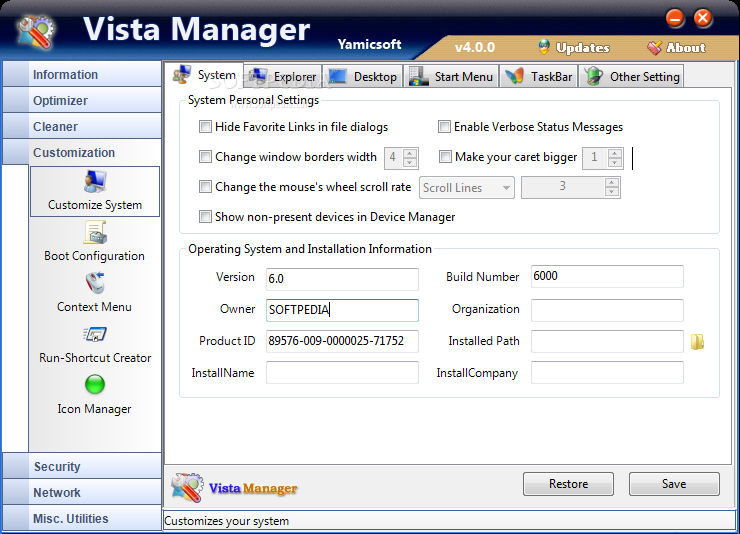740x534 pixels.
Task: Click the Save button
Action: (x=674, y=484)
